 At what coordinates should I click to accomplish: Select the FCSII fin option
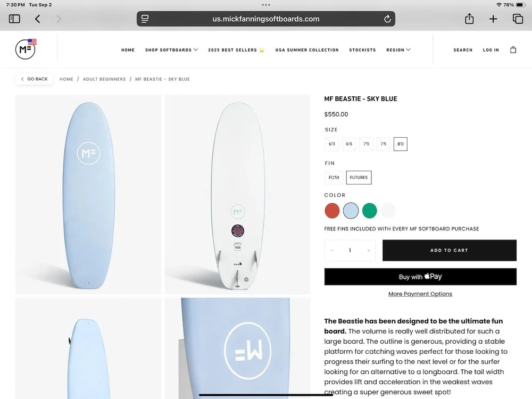pyautogui.click(x=334, y=178)
